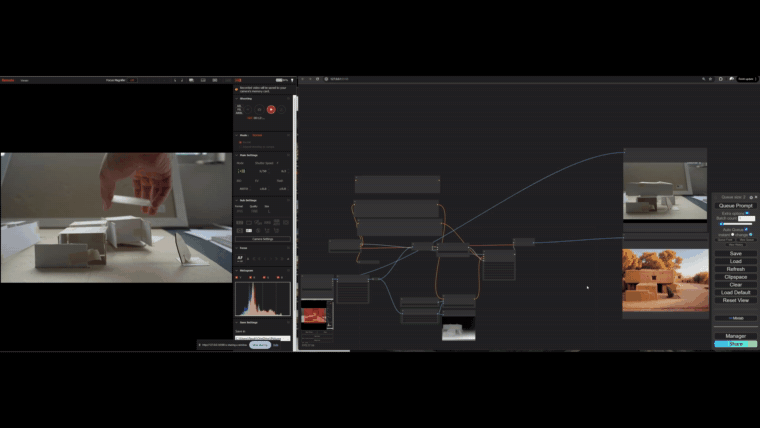Select the Normal shooting mode radio
This screenshot has height=428, width=760.
240,142
